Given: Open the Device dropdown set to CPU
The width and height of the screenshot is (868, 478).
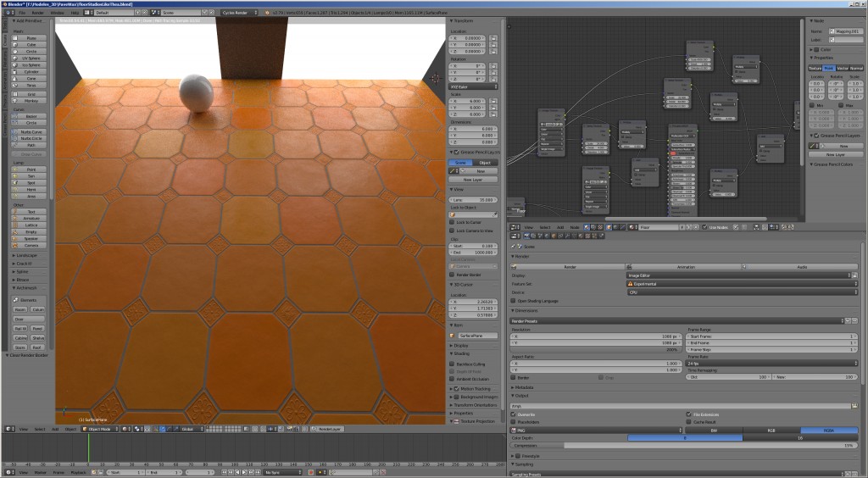Looking at the screenshot, I should click(739, 292).
